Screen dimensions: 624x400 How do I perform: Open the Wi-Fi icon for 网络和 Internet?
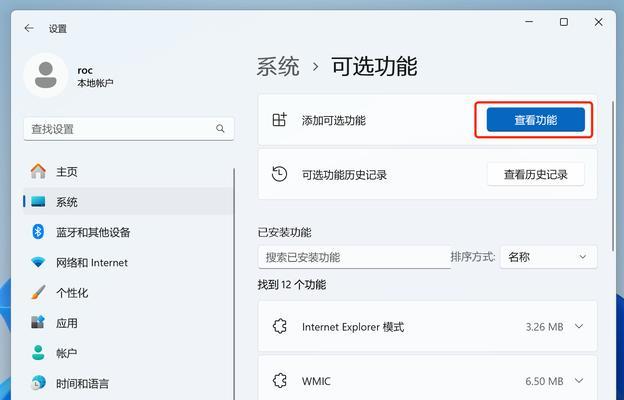pyautogui.click(x=38, y=262)
